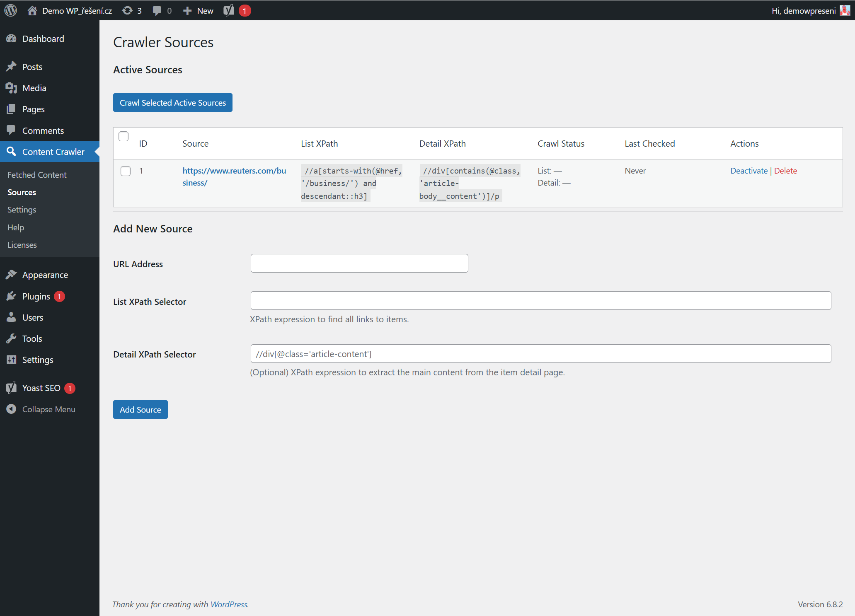This screenshot has width=855, height=616.
Task: Check the box for source ID 1
Action: [126, 171]
